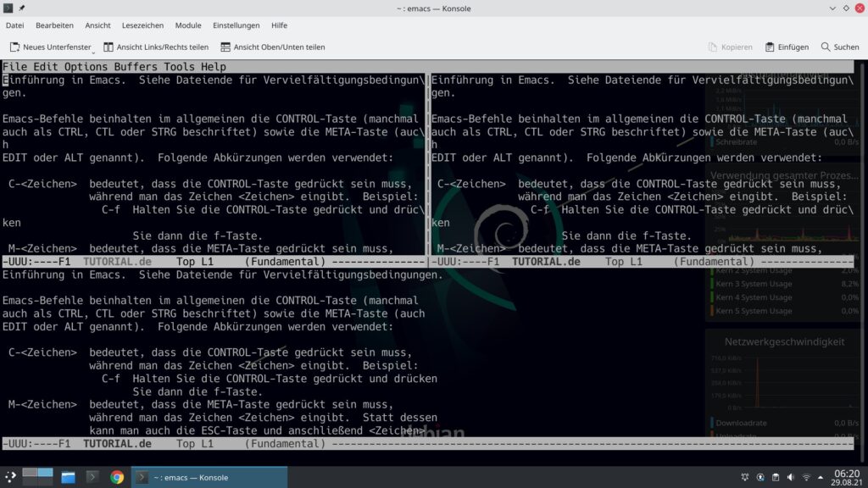Screen dimensions: 868x488
Task: Open Google Chrome from the taskbar
Action: click(117, 477)
